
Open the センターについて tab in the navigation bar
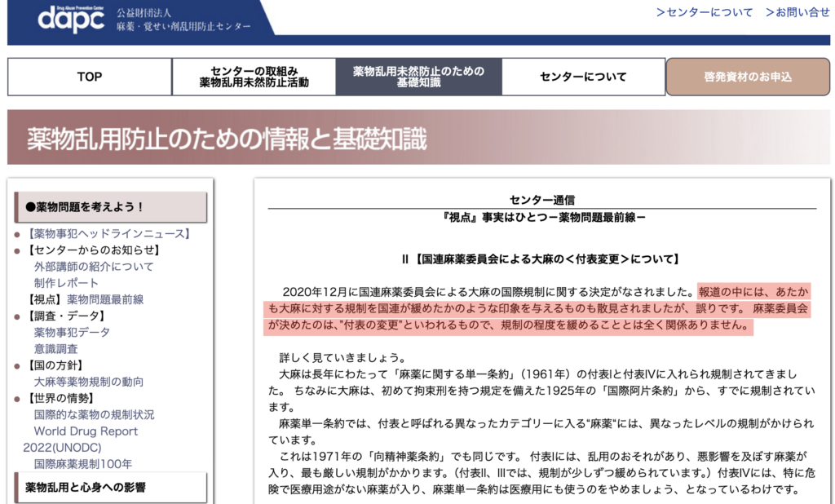pyautogui.click(x=583, y=77)
